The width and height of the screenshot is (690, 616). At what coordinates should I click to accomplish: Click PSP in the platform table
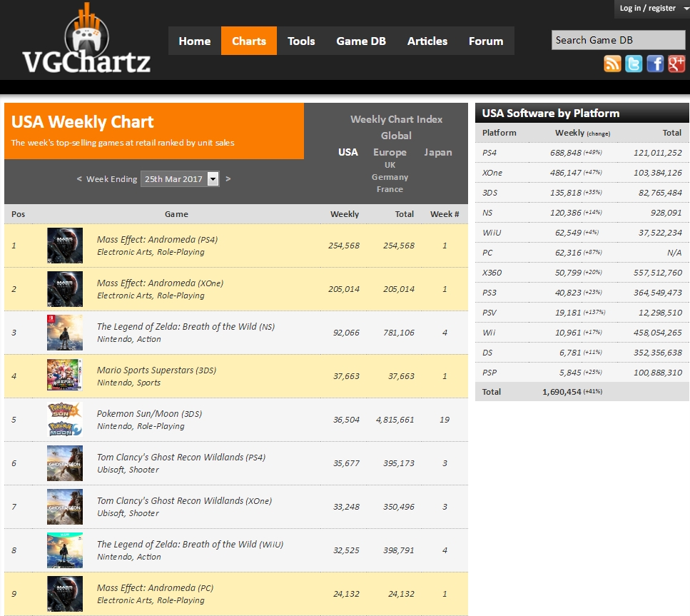pos(489,373)
